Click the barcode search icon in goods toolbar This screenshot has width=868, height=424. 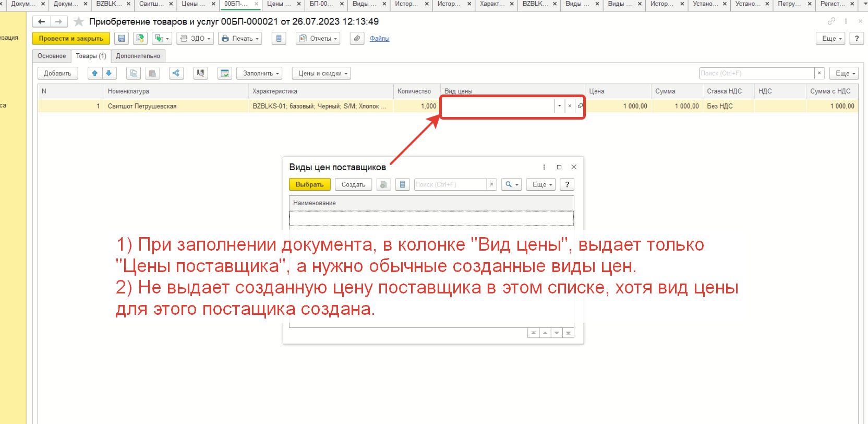coord(200,74)
